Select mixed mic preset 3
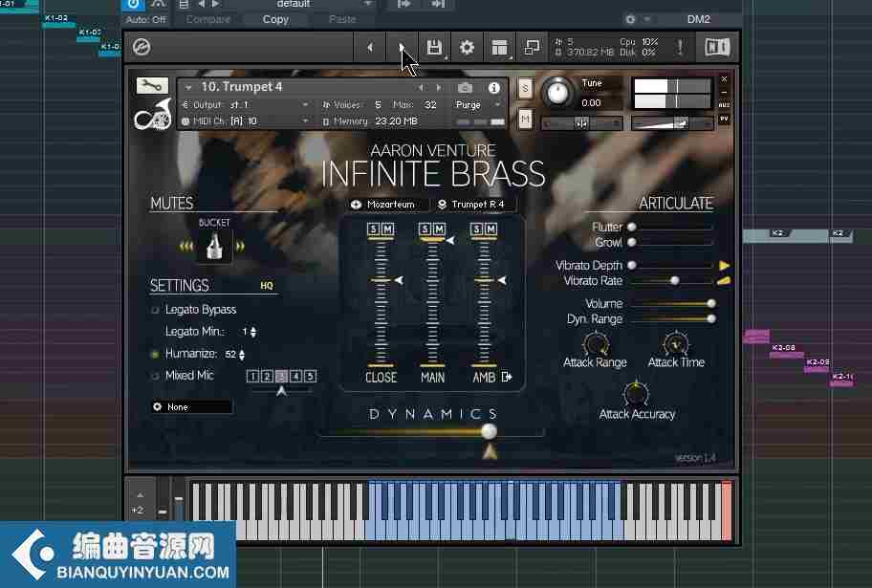The height and width of the screenshot is (588, 872). (x=281, y=377)
